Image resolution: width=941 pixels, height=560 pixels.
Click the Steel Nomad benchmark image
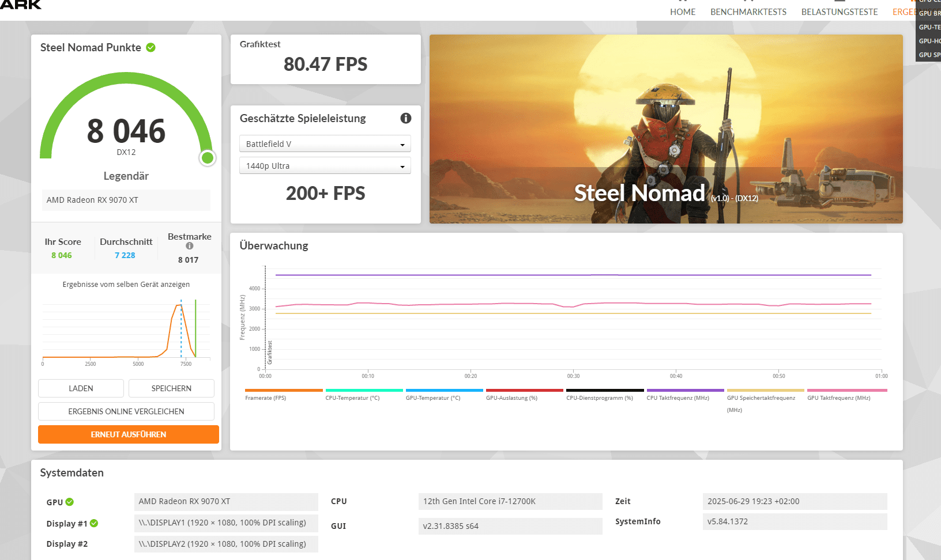[x=666, y=129]
